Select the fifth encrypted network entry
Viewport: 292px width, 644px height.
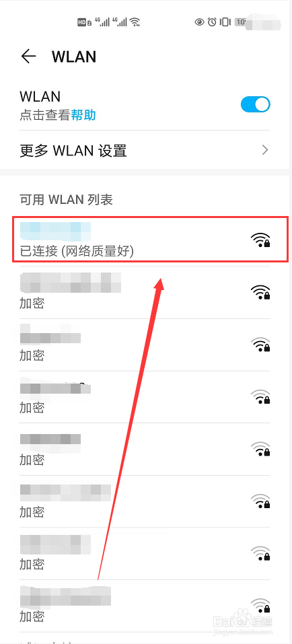(x=145, y=501)
